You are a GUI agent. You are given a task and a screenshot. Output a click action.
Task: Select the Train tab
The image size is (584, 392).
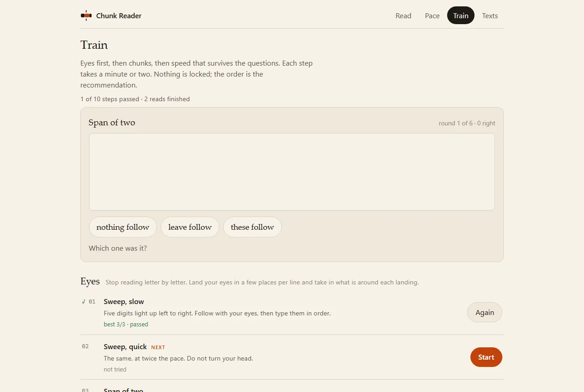(x=461, y=15)
